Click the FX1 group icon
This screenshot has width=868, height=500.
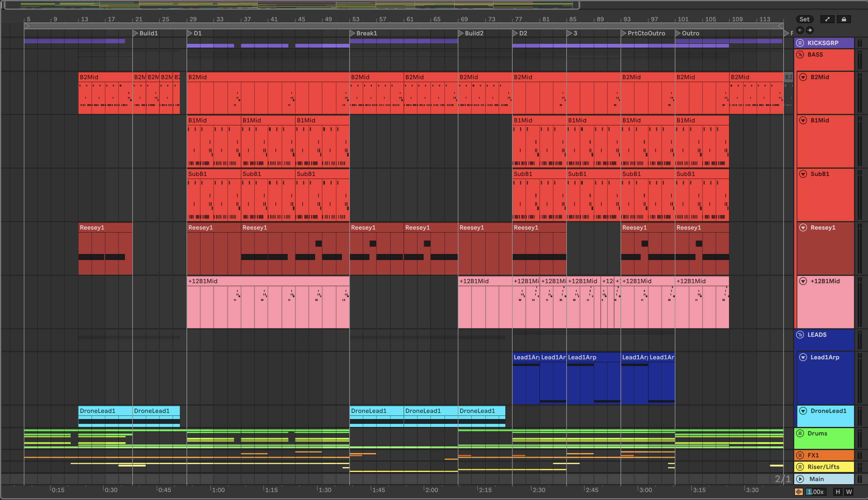[800, 455]
